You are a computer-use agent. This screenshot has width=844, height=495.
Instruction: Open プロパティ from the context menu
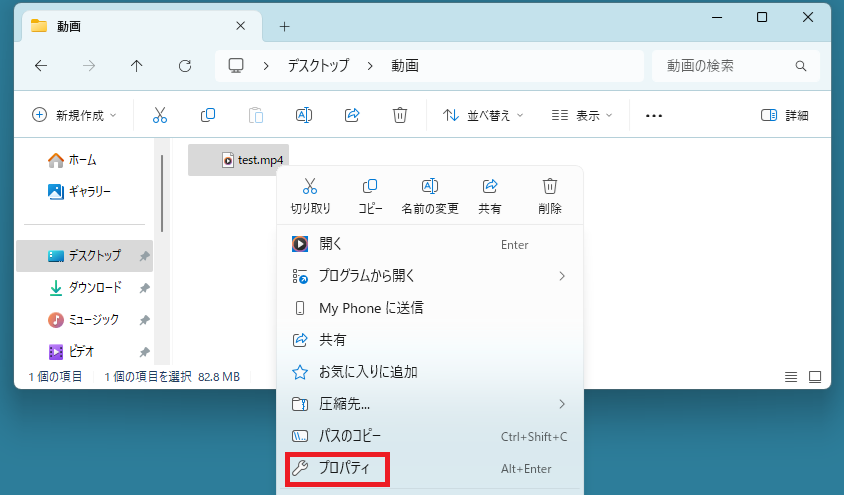tap(430, 468)
